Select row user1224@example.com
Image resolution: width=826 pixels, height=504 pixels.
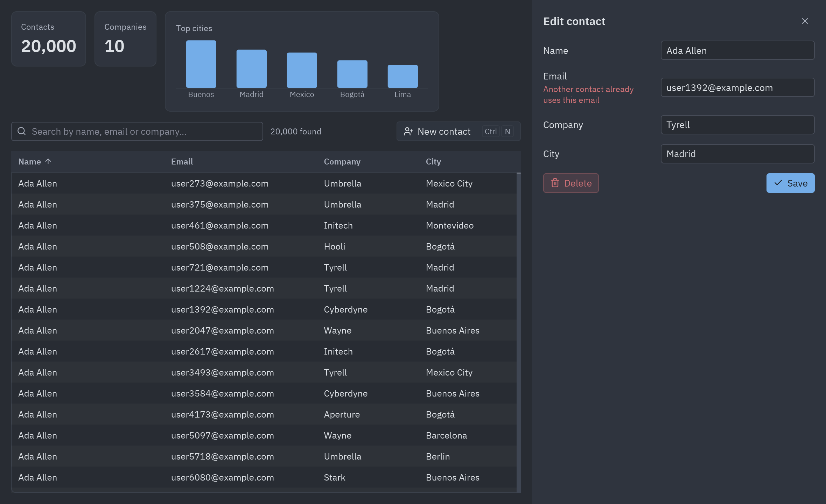click(x=264, y=288)
